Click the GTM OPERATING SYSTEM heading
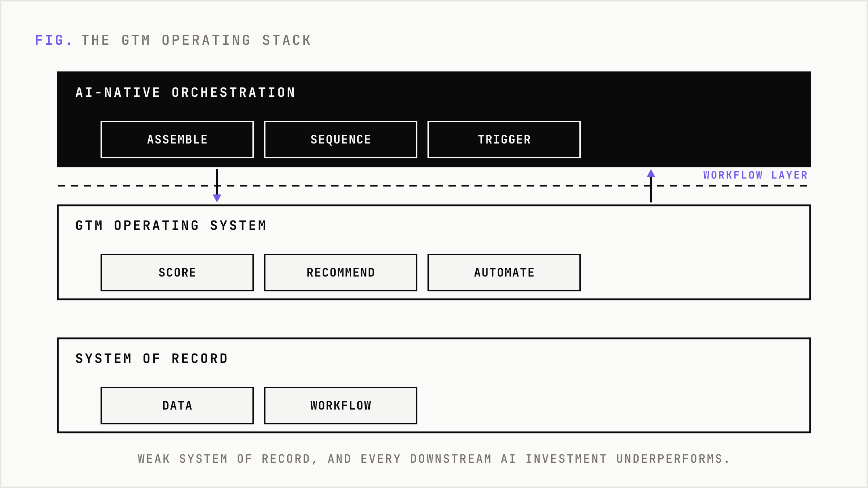 click(x=171, y=226)
